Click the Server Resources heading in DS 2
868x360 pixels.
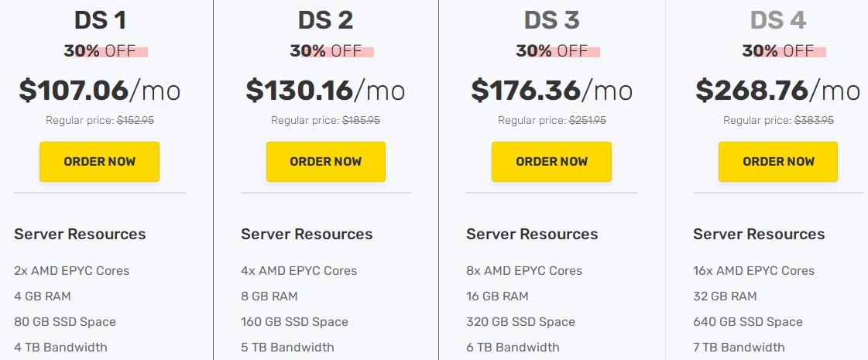(x=307, y=234)
